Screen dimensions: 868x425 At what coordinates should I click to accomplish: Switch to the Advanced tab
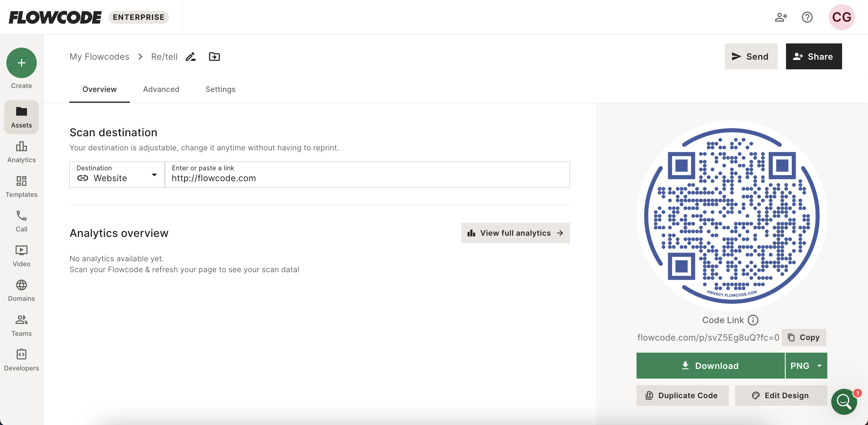click(161, 89)
